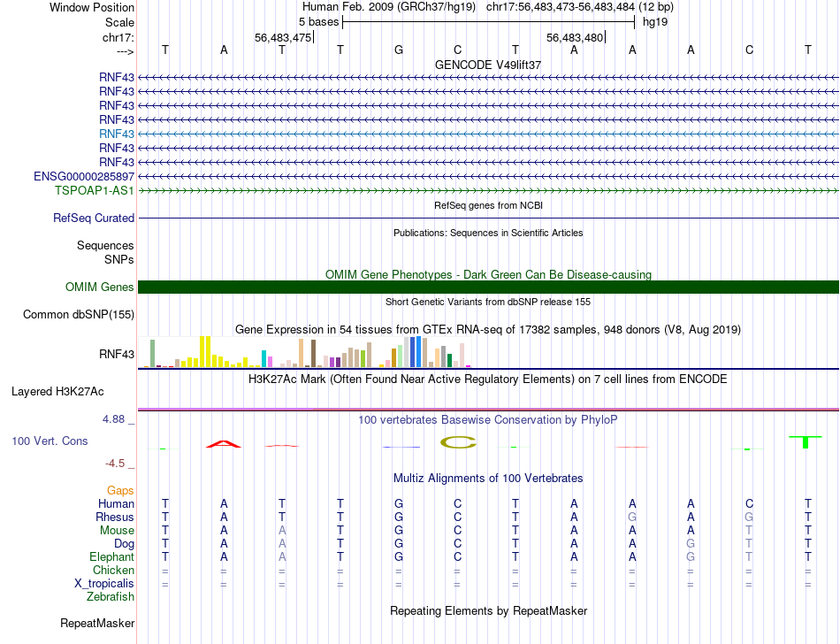
Task: Click the 56,483,480 position marker
Action: (x=575, y=37)
